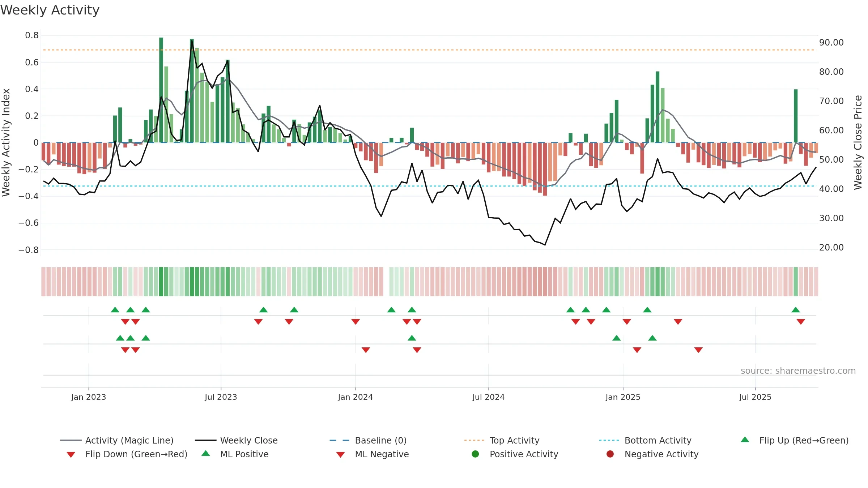Toggle Flip Down (Green→Red) legend entry
Viewport: 868px width, 488px height.
pyautogui.click(x=127, y=454)
